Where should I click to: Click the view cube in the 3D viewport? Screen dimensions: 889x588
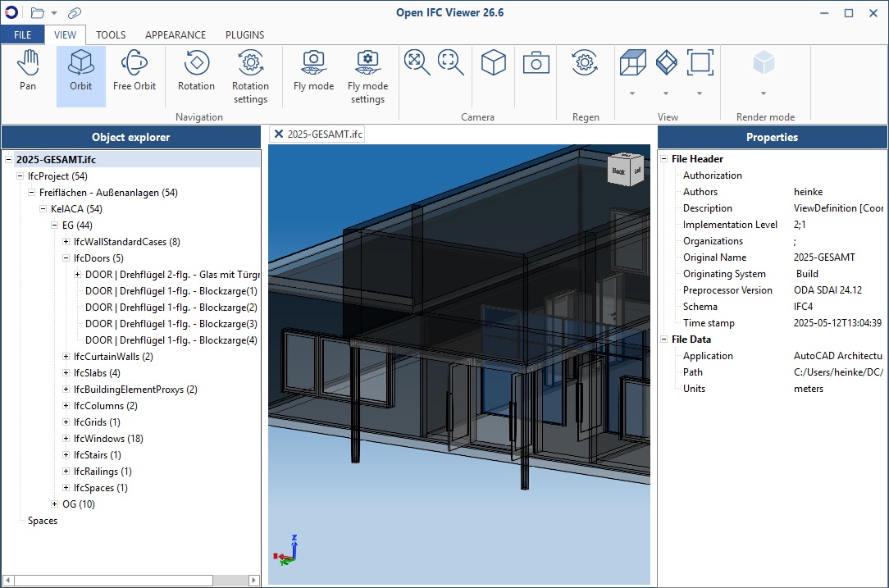[x=623, y=170]
